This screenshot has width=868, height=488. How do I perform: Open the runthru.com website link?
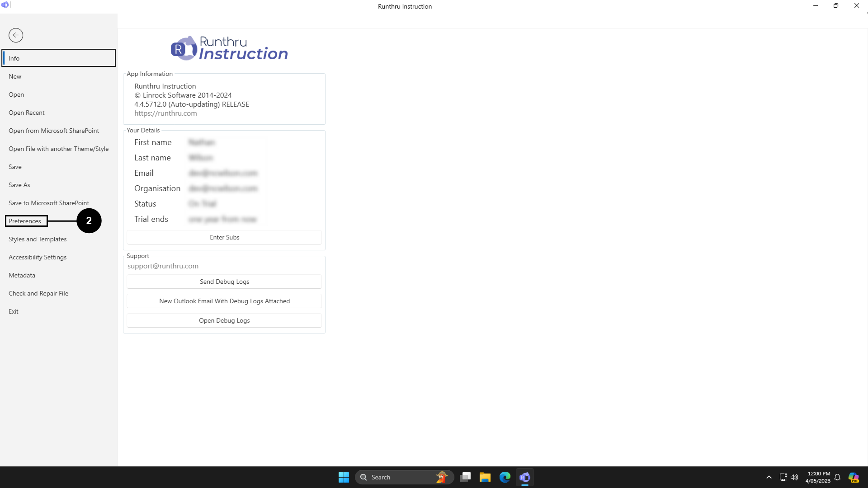[x=165, y=113]
